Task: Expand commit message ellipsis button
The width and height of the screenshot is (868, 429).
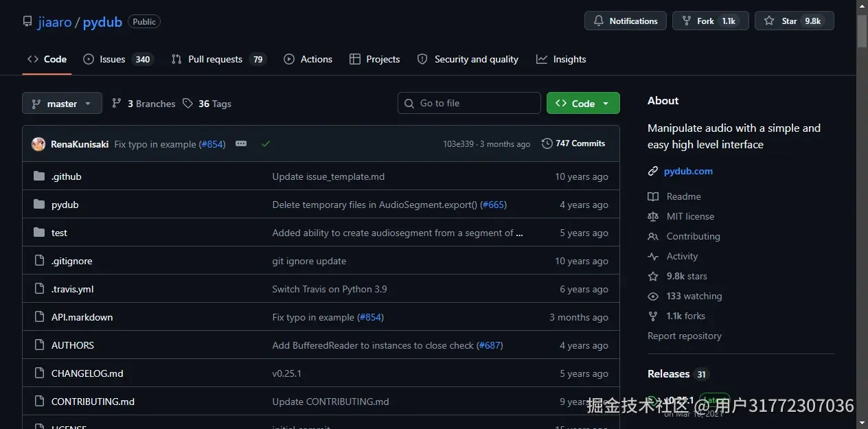Action: (x=241, y=143)
